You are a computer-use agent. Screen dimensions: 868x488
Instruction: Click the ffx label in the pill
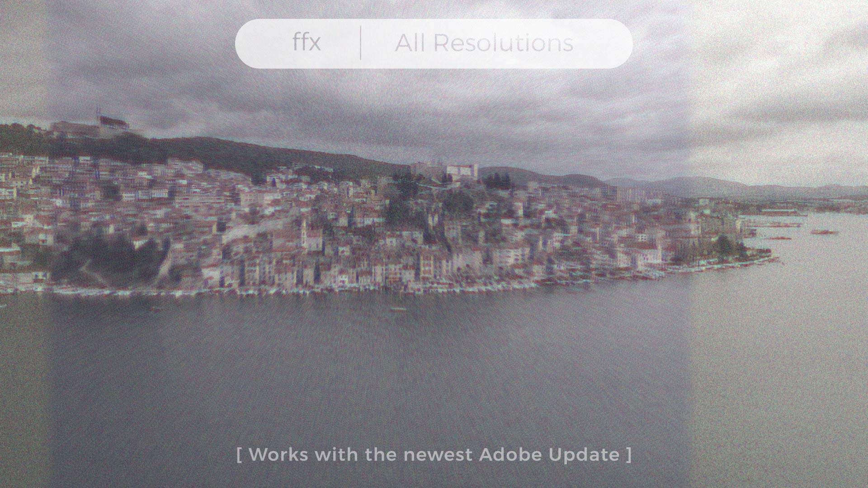[307, 43]
